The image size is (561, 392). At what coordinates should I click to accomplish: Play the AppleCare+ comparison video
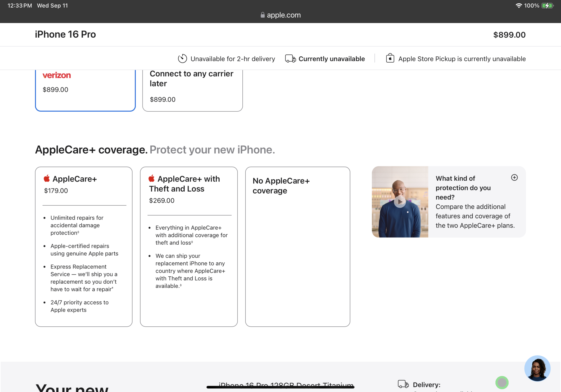400,202
